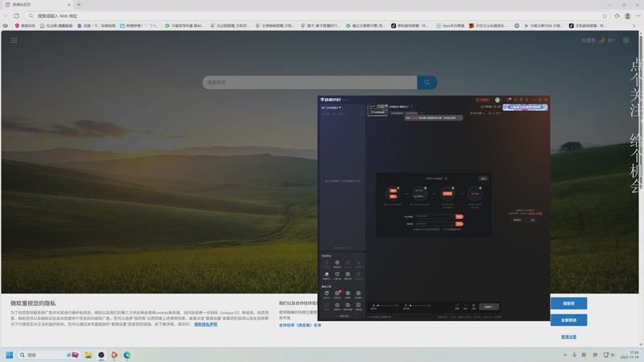Open user avatar in live companion window
The height and width of the screenshot is (362, 644).
(x=497, y=100)
